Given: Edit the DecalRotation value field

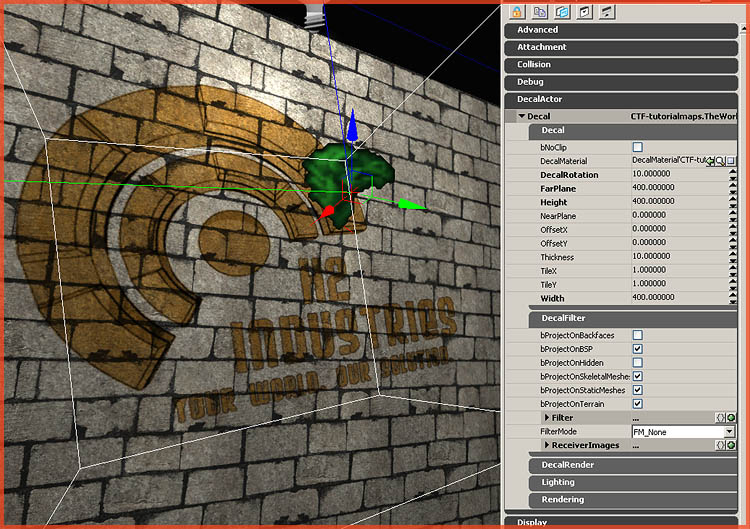Looking at the screenshot, I should [x=679, y=174].
